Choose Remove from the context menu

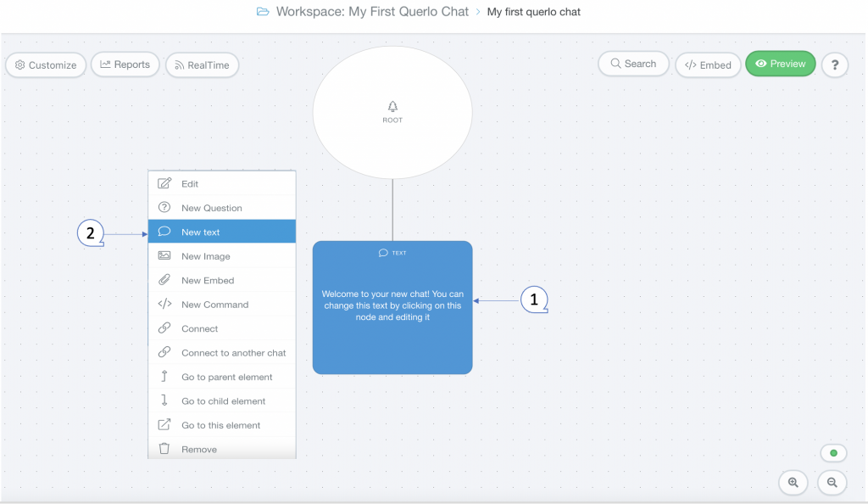[x=222, y=448]
